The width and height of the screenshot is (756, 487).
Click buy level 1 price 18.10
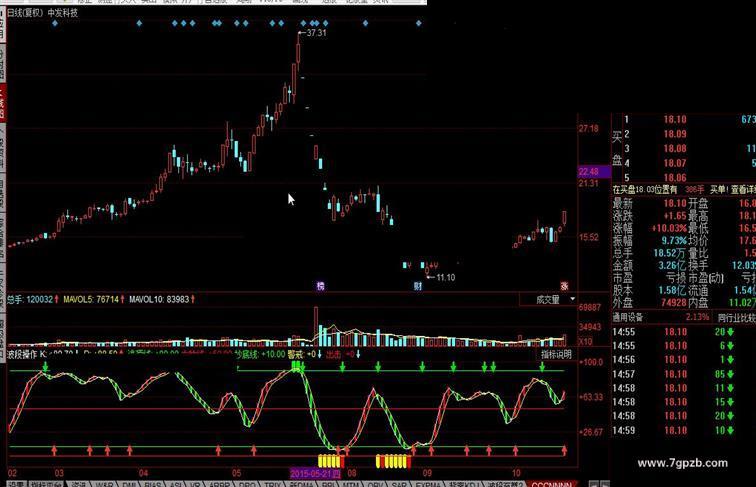(x=675, y=120)
